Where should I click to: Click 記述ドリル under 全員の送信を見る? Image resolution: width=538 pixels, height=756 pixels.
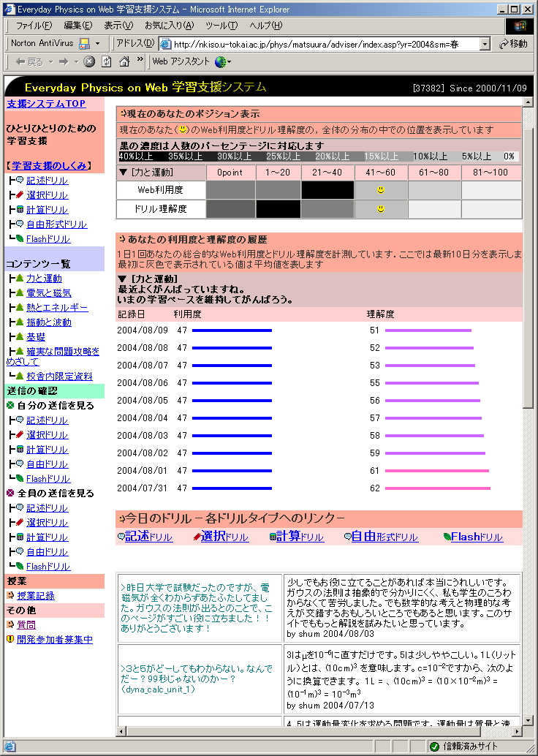click(x=48, y=508)
